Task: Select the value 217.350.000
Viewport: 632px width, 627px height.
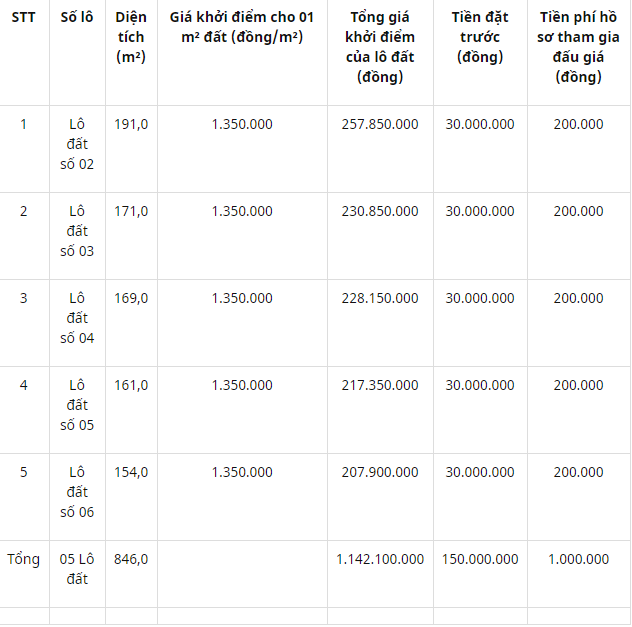Action: [x=380, y=385]
